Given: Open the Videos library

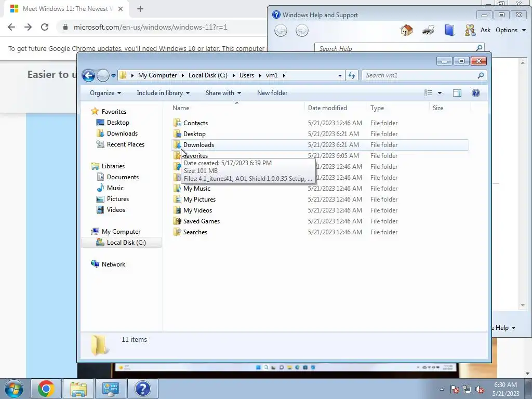Looking at the screenshot, I should click(111, 210).
